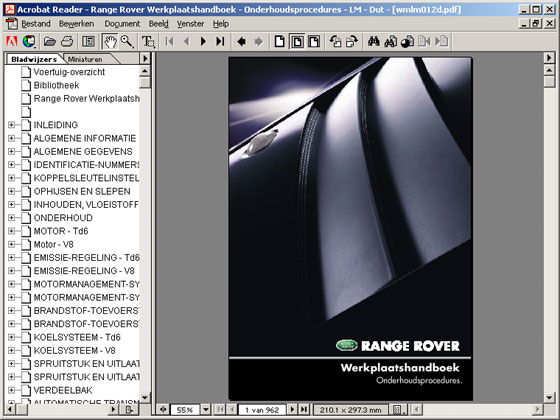This screenshot has width=560, height=420.
Task: Open the Bibliotheek bookmark
Action: 56,85
